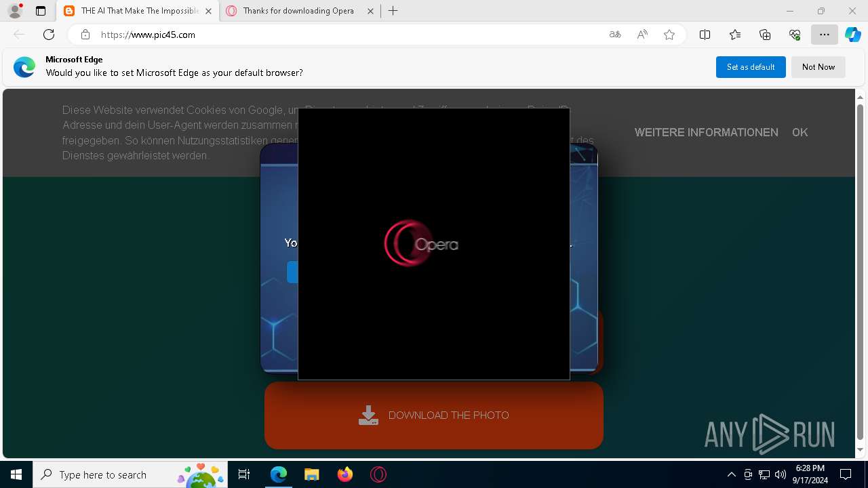Open Browser essentials heart icon

tap(795, 35)
